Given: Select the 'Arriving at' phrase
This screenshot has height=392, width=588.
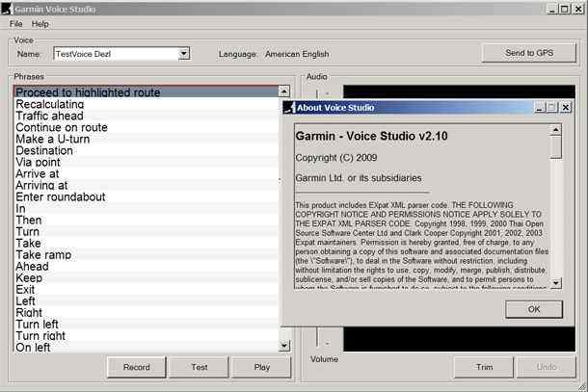Looking at the screenshot, I should (146, 185).
